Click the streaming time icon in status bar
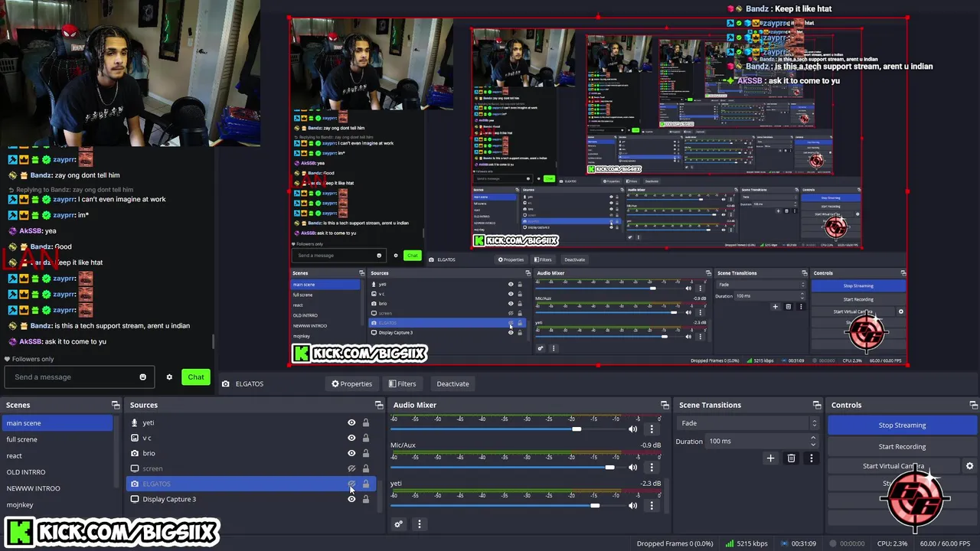 pyautogui.click(x=784, y=543)
